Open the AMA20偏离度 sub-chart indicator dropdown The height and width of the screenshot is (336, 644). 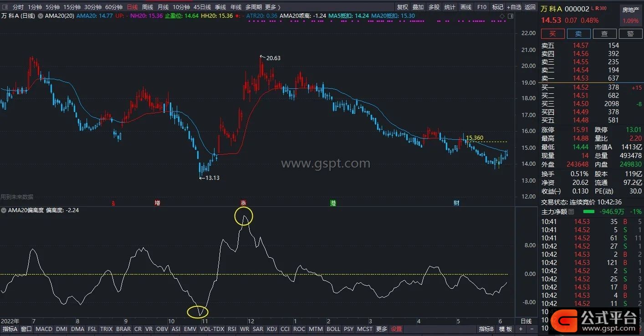(x=4, y=210)
